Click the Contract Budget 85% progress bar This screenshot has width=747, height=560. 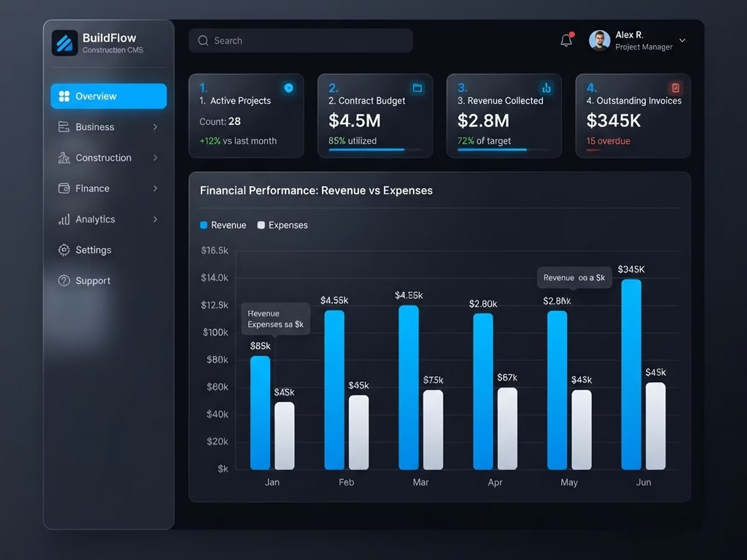(375, 150)
